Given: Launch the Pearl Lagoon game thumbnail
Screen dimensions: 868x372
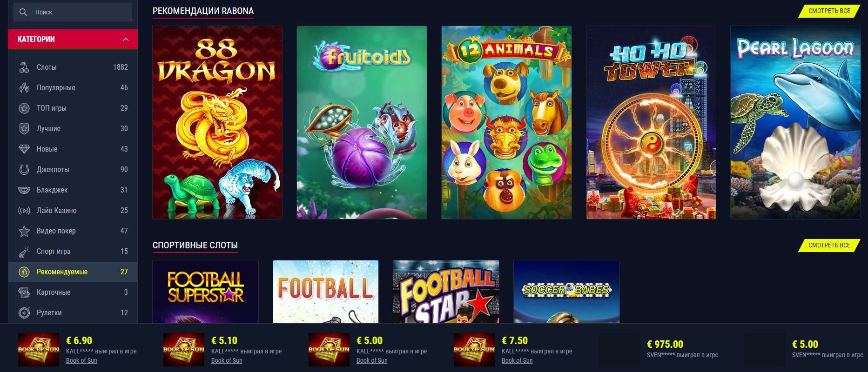Looking at the screenshot, I should click(x=795, y=122).
